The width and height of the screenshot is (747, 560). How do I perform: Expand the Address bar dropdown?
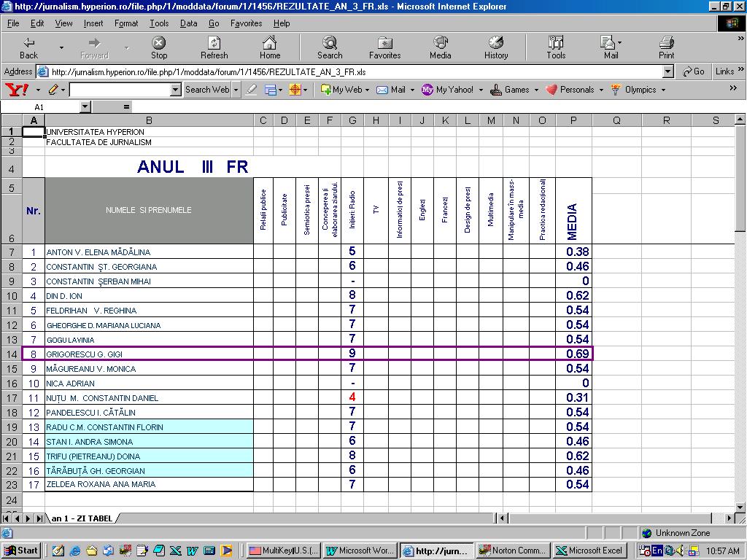pyautogui.click(x=667, y=71)
